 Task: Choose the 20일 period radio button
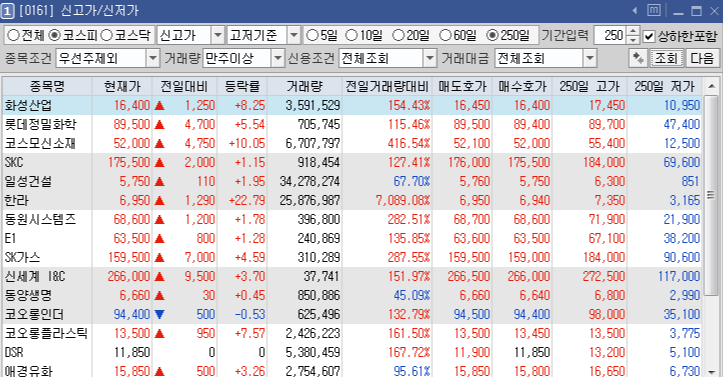tap(398, 35)
